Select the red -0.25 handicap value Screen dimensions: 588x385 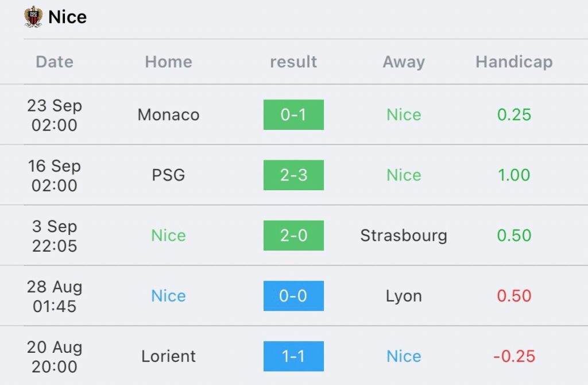[x=514, y=356]
